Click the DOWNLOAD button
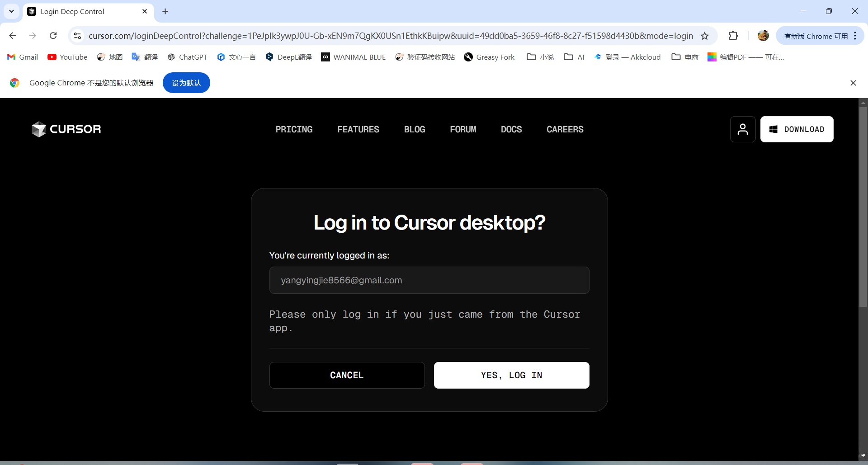This screenshot has width=868, height=465. (x=797, y=129)
